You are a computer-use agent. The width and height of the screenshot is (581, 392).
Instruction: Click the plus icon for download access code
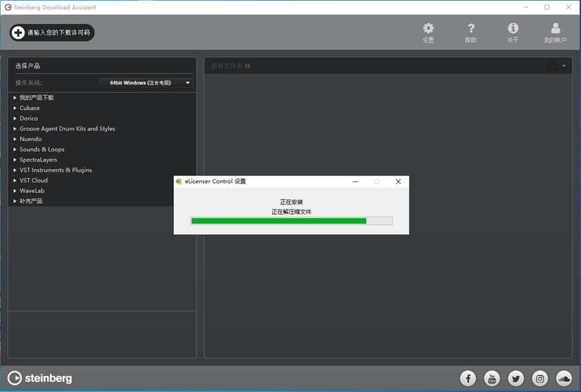[18, 33]
